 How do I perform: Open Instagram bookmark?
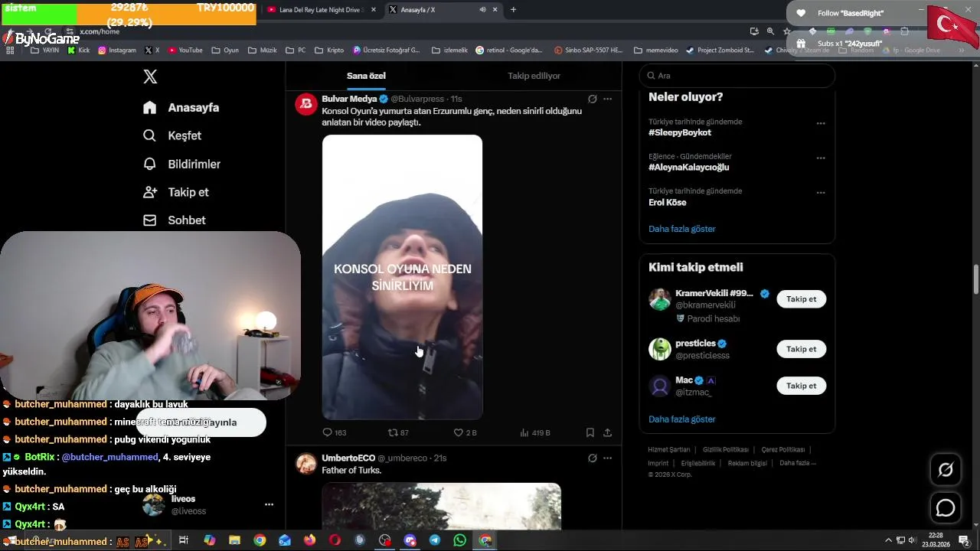[117, 51]
